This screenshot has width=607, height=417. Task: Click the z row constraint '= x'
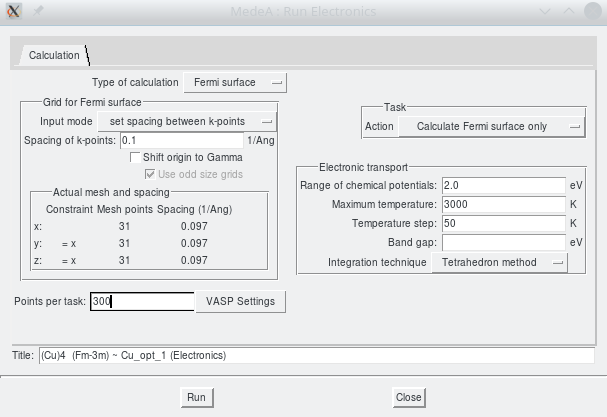pos(69,261)
